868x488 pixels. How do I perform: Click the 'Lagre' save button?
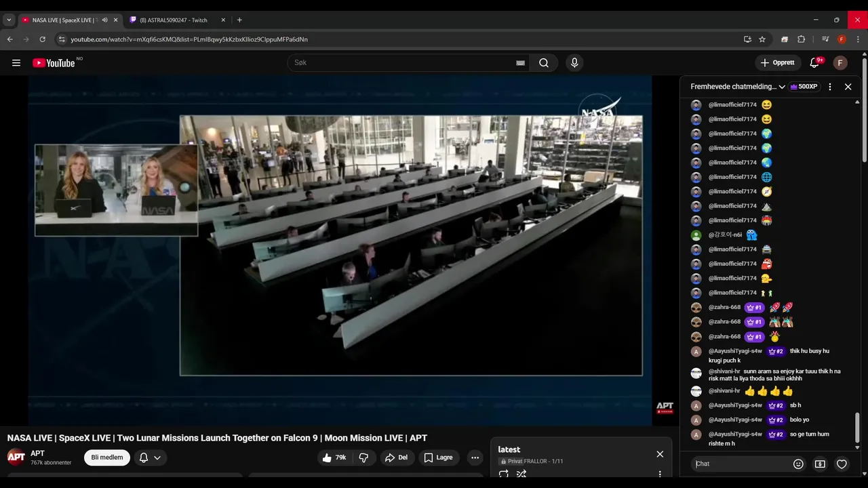click(x=438, y=457)
